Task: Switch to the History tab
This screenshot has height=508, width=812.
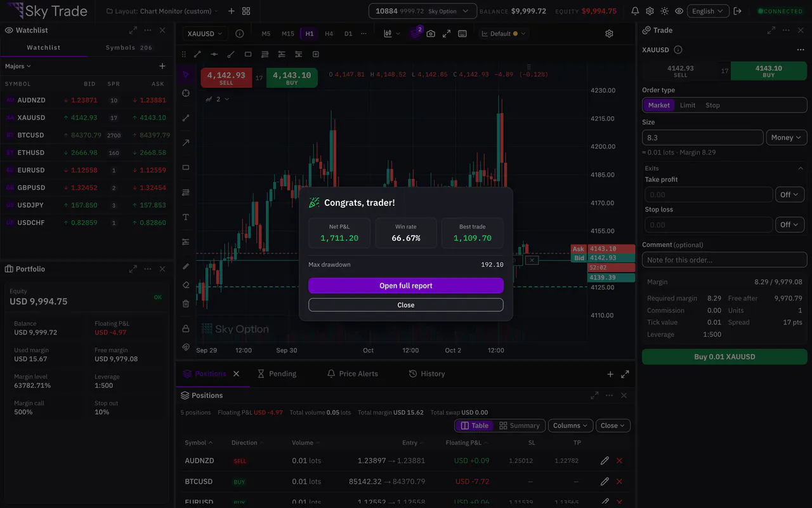Action: click(427, 374)
